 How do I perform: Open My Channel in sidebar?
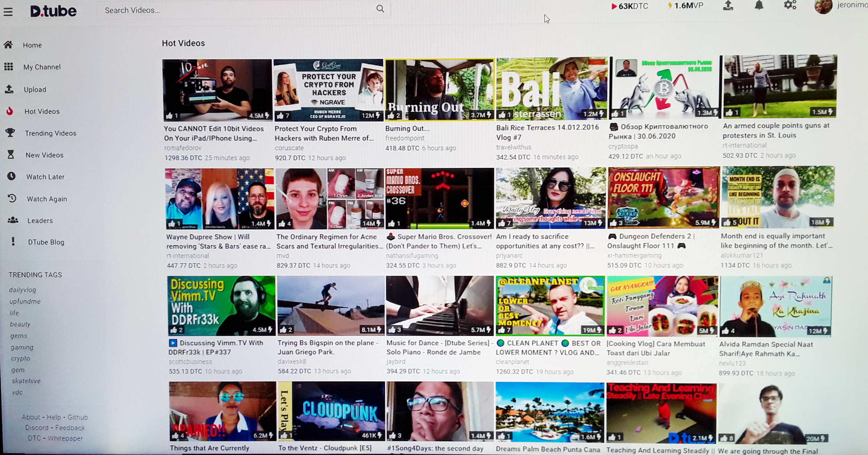[42, 67]
